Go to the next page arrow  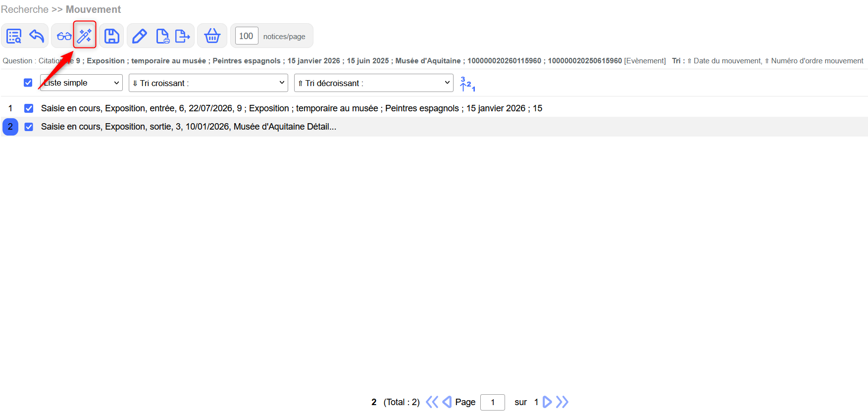click(x=547, y=402)
